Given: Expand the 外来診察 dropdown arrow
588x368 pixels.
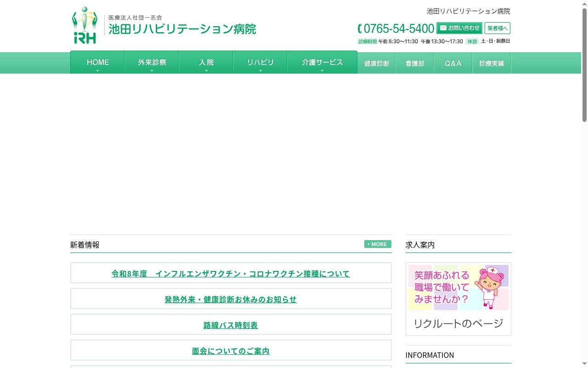Looking at the screenshot, I should point(152,71).
